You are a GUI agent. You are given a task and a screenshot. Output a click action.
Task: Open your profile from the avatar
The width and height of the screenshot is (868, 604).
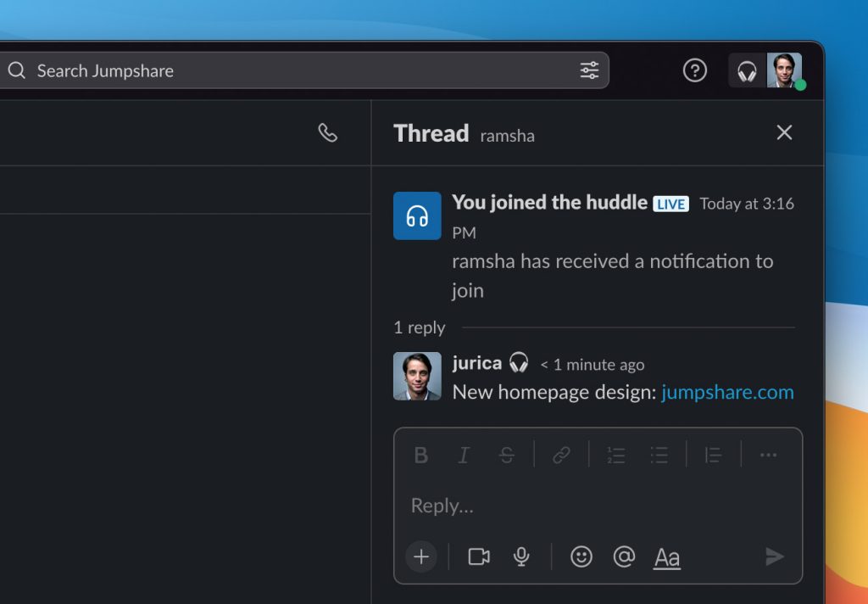click(785, 70)
